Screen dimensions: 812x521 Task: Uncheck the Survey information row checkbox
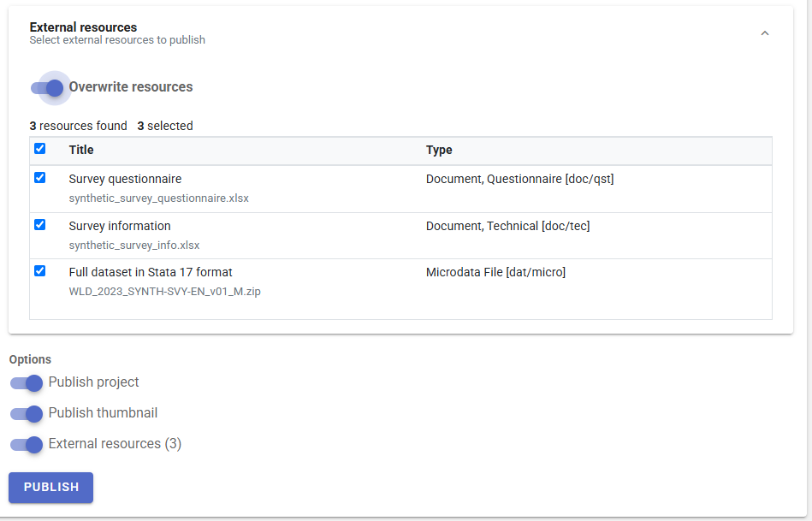click(40, 225)
